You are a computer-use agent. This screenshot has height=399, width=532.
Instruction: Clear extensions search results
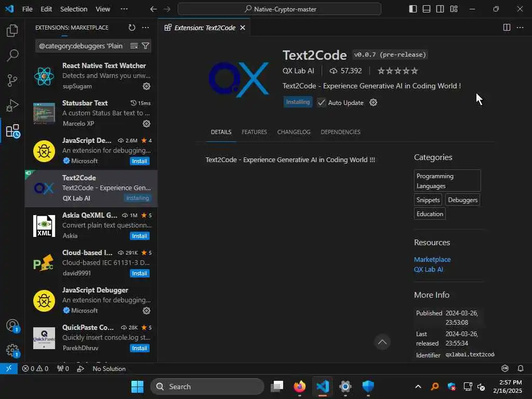point(134,46)
